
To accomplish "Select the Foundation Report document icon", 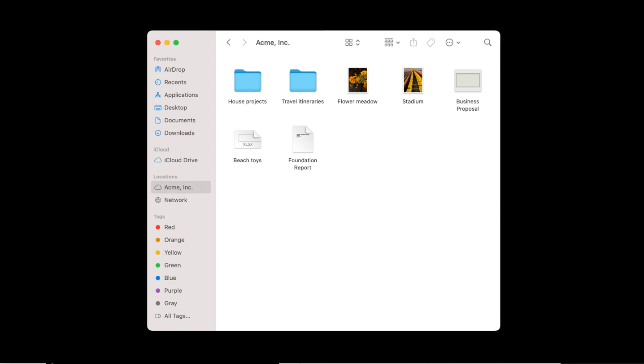I will coord(303,139).
